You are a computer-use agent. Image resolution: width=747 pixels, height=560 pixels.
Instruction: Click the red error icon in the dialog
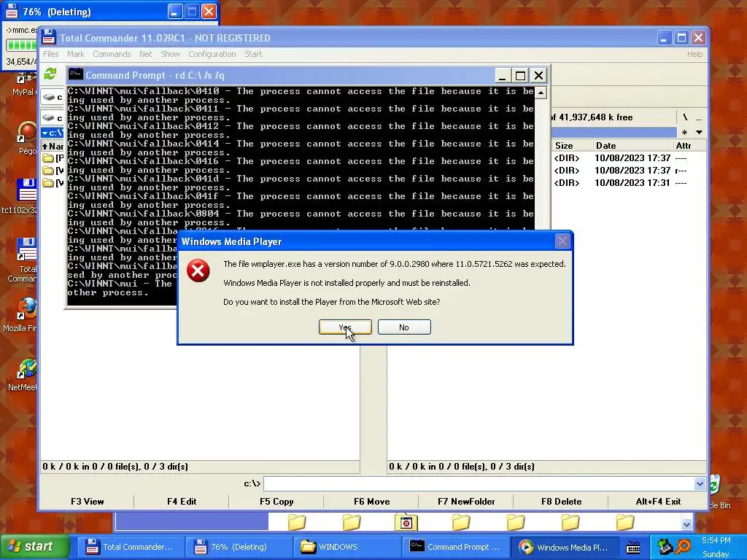click(198, 271)
